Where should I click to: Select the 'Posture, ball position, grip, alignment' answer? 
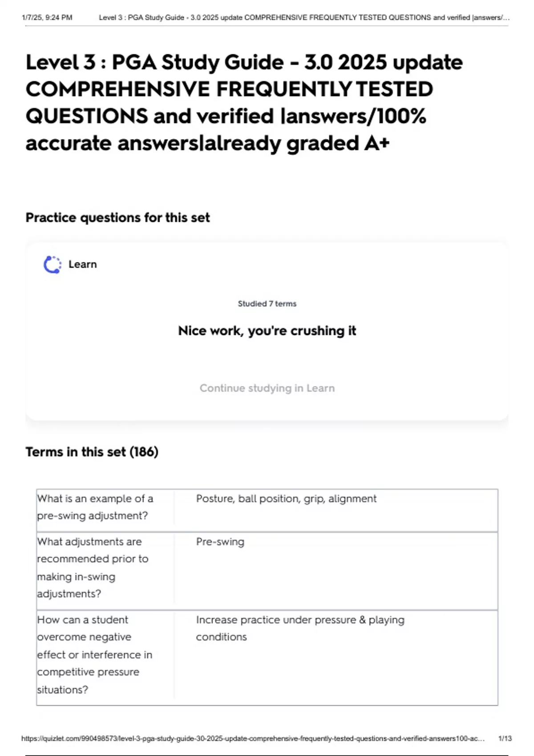[x=286, y=499]
